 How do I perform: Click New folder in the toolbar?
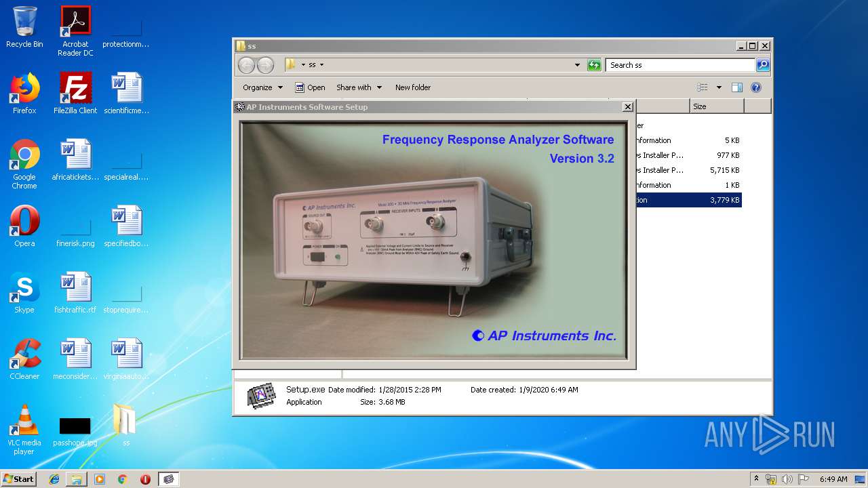(413, 87)
